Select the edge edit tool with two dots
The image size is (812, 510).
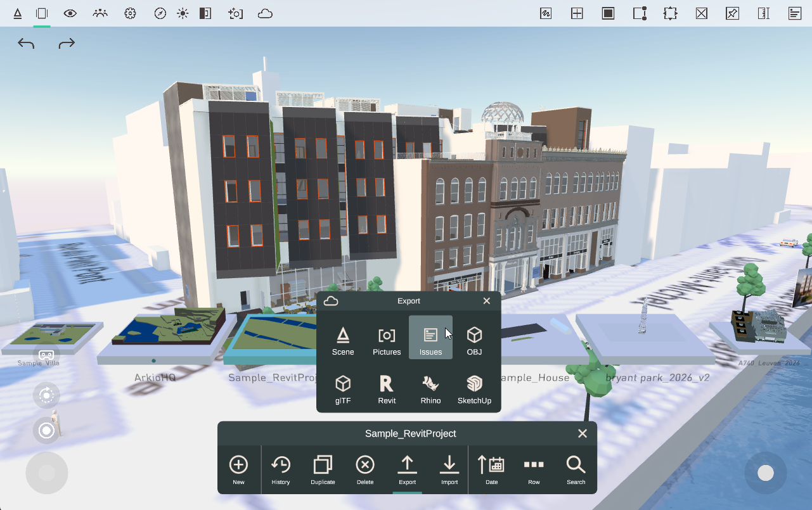point(640,13)
